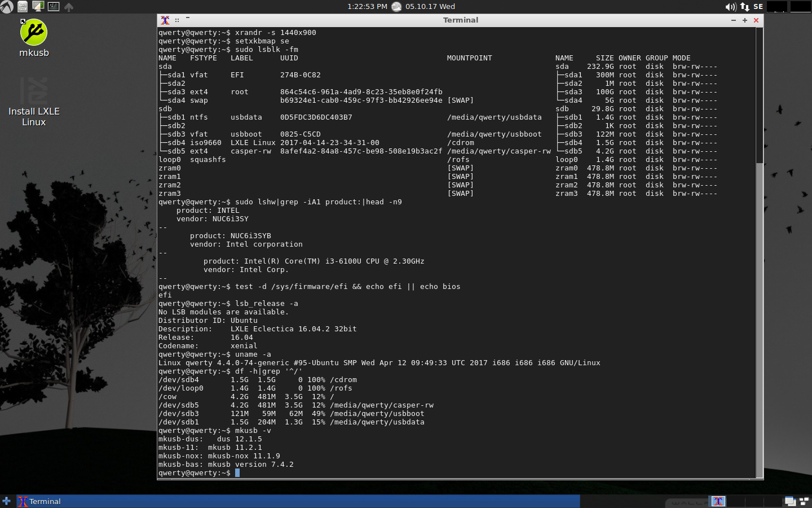Click the rightmost resource monitor graph
Screen dimensions: 812x508
click(x=801, y=7)
